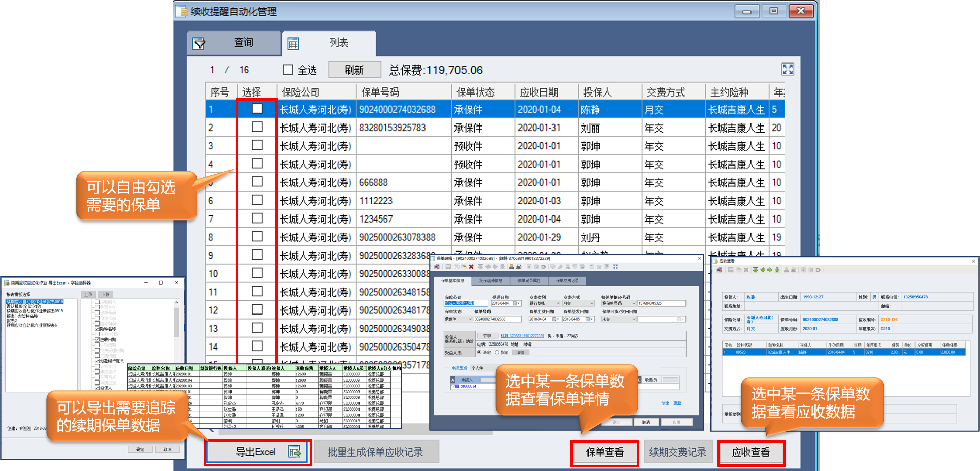
Task: Tick the 全选 select-all checkbox
Action: 288,70
